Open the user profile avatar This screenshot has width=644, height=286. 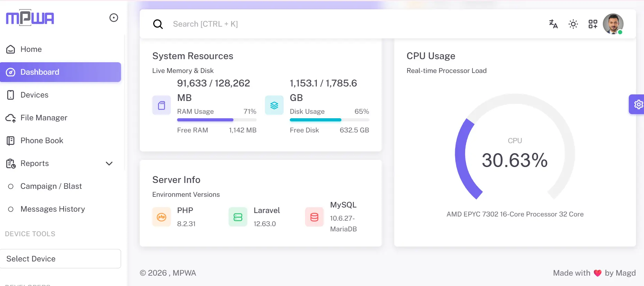[613, 24]
